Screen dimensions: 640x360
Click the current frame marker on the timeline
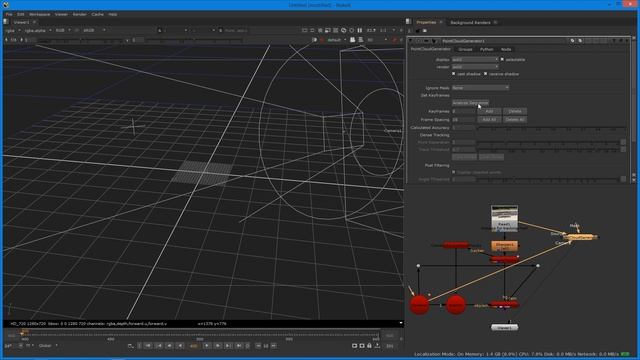(x=24, y=332)
